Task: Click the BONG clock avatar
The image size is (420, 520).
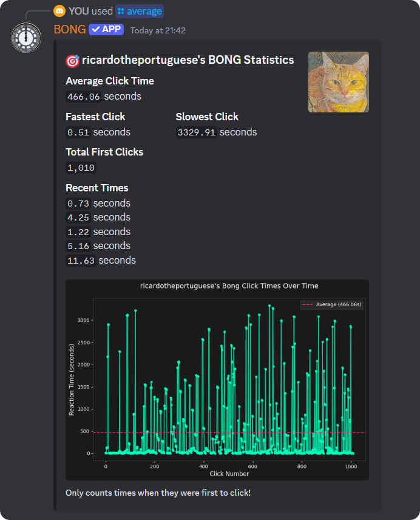Action: pos(25,38)
